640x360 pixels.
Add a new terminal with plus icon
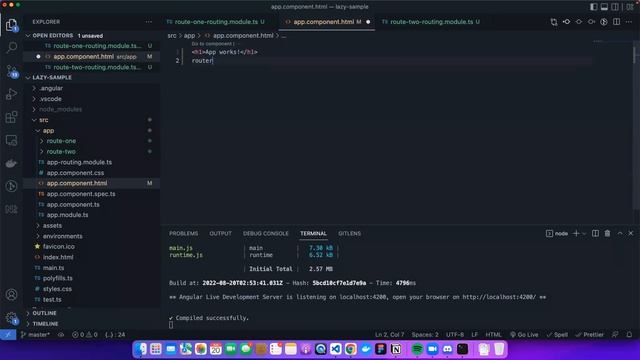(576, 233)
